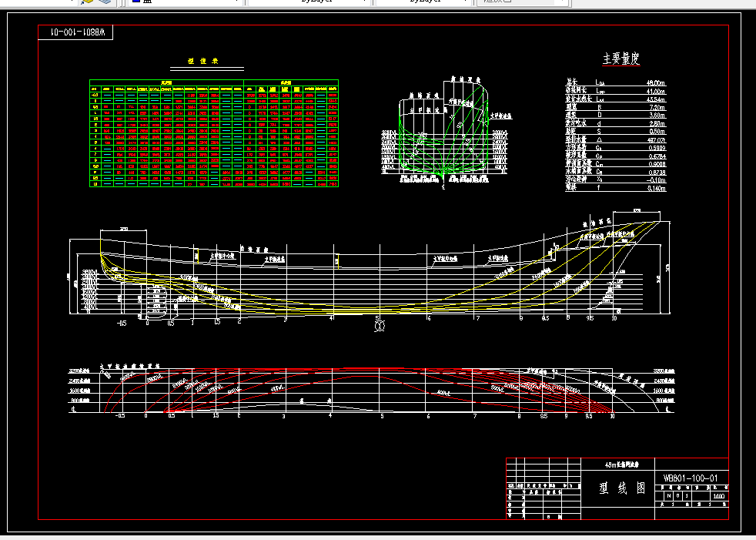
Task: Select the 48m ship name text in the title block
Action: pyautogui.click(x=621, y=465)
